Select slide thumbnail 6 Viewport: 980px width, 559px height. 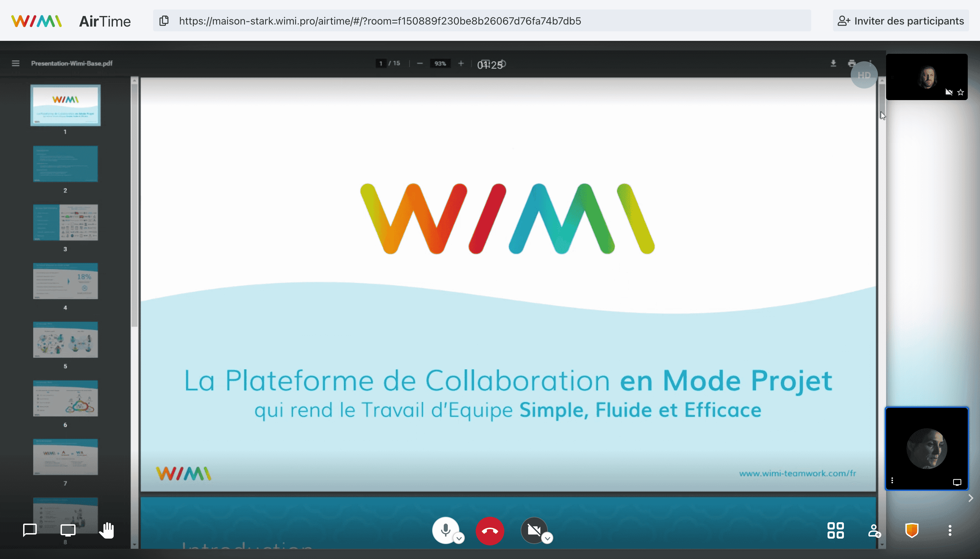coord(65,399)
